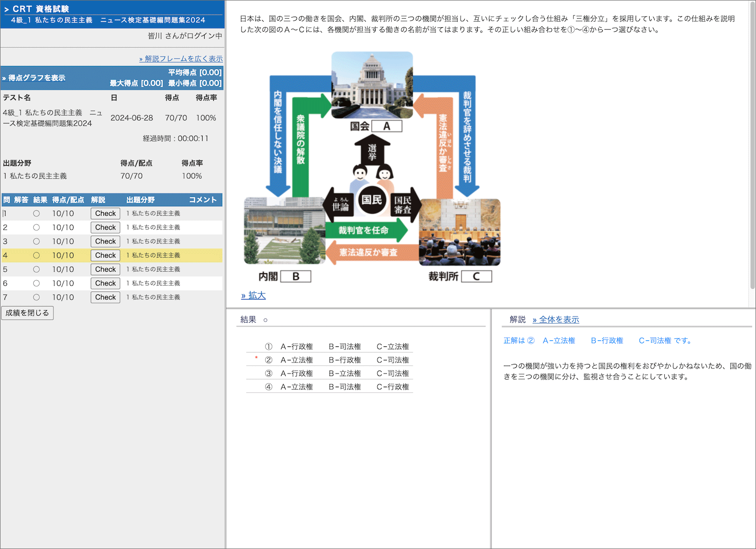Select answer option ④ A−立法権 B−司法権
The width and height of the screenshot is (756, 549).
pos(330,387)
